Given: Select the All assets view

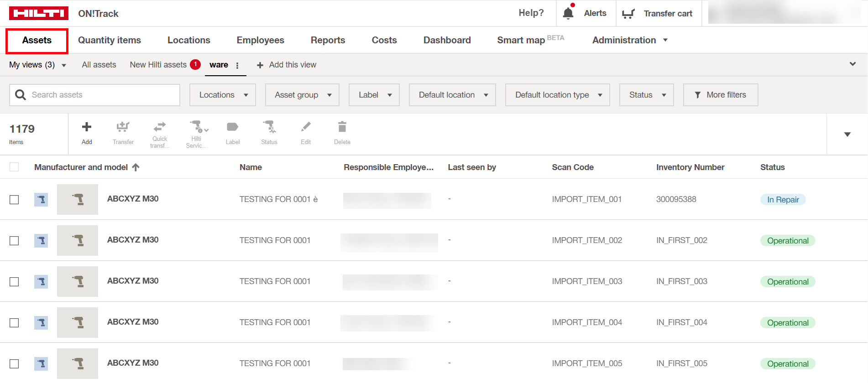Looking at the screenshot, I should (x=99, y=65).
